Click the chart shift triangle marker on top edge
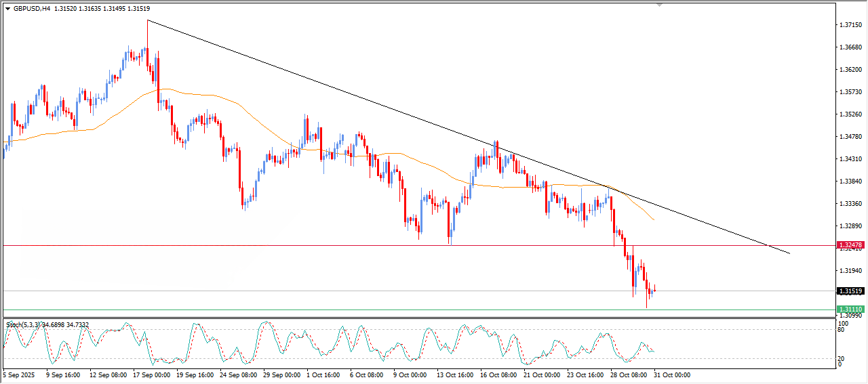Screen dimensions: 868x384 click(x=659, y=5)
